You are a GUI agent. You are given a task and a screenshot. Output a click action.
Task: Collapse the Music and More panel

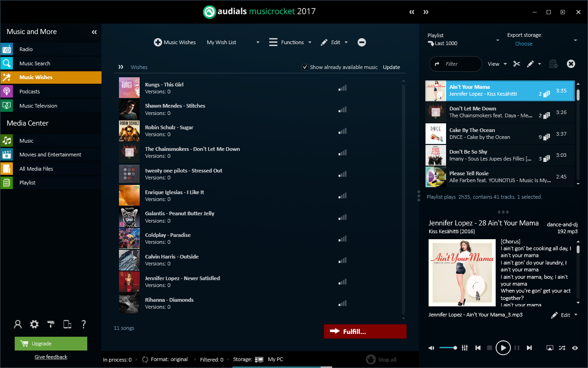pos(94,32)
